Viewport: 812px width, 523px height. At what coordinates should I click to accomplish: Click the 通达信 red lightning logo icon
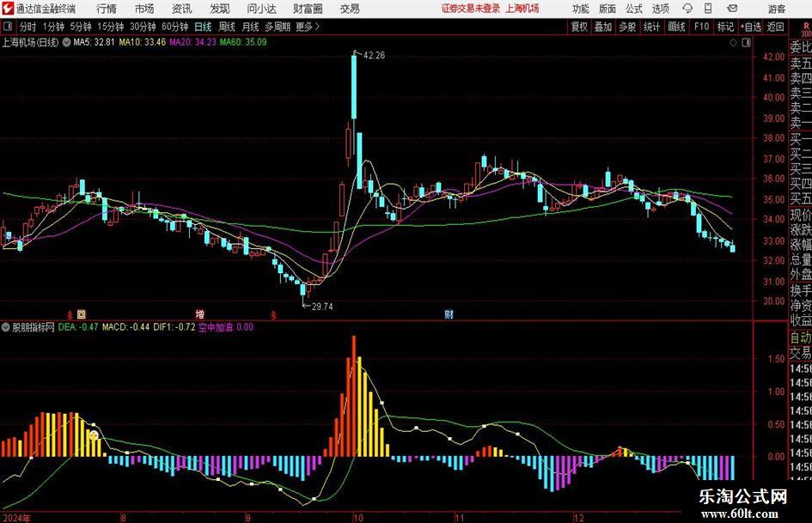[8, 9]
